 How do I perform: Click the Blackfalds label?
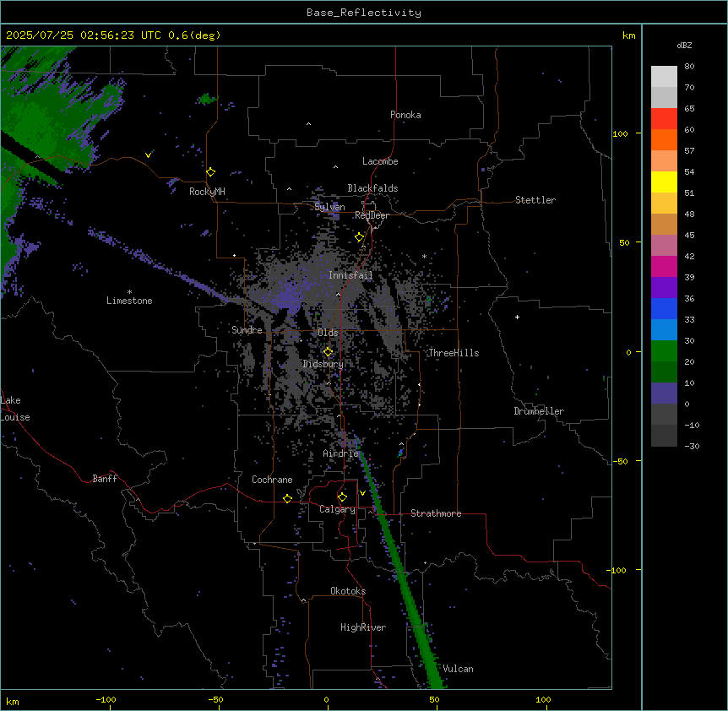pos(372,188)
